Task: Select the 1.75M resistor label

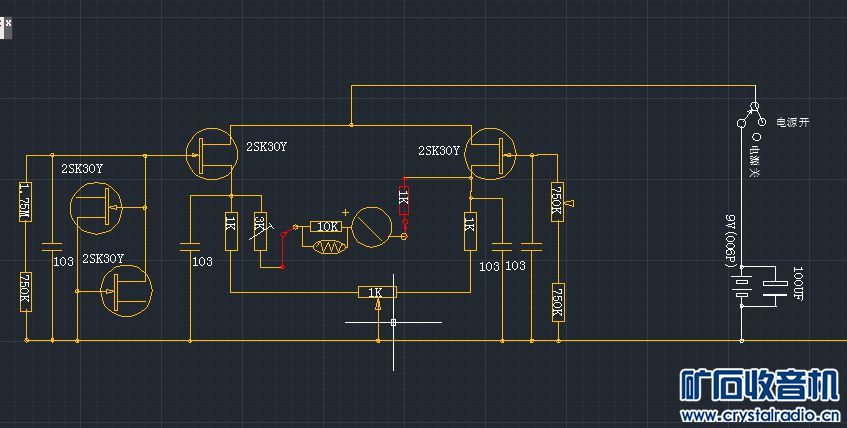Action: 25,202
